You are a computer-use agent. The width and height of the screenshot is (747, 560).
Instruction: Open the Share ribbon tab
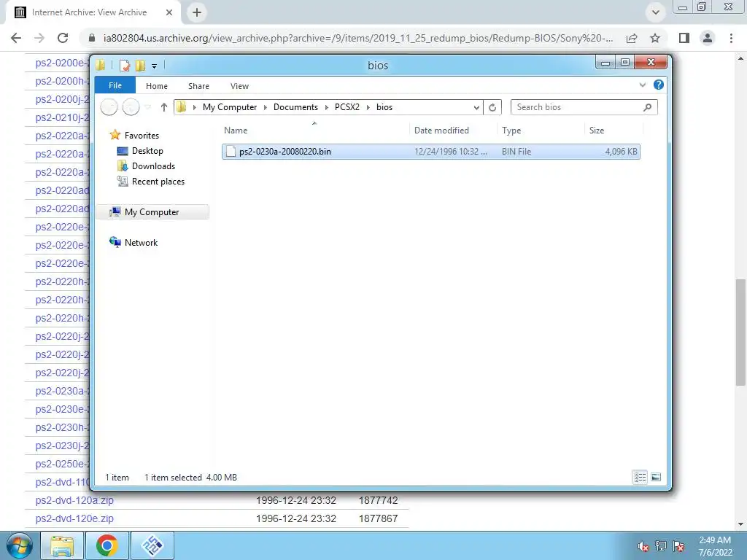198,86
